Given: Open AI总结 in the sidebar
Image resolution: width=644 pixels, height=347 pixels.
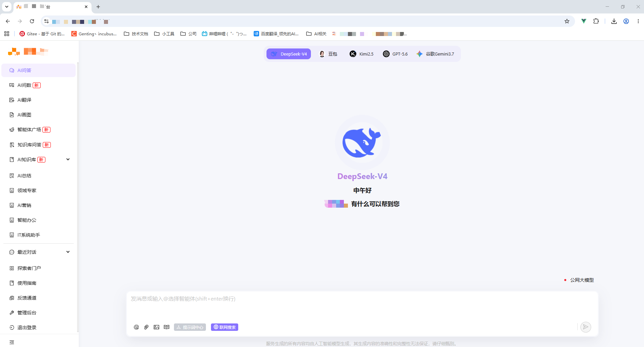Looking at the screenshot, I should tap(39, 176).
